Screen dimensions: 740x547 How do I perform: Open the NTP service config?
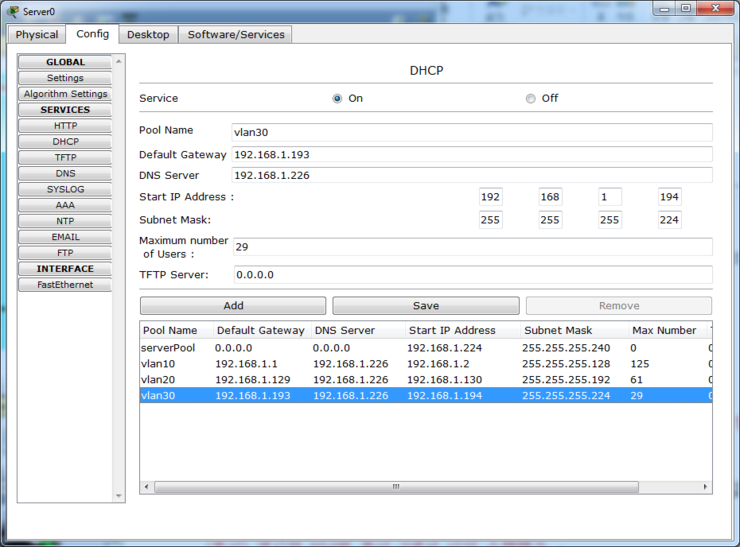(65, 221)
